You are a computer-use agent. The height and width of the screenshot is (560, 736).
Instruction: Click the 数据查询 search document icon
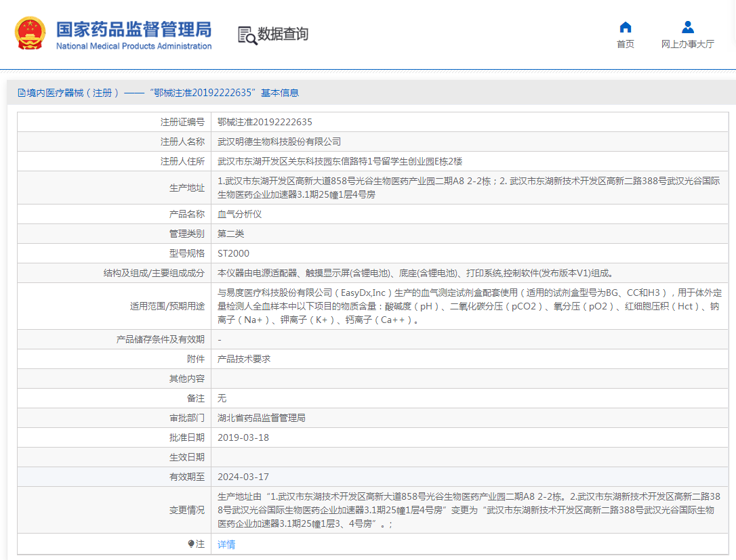[247, 36]
